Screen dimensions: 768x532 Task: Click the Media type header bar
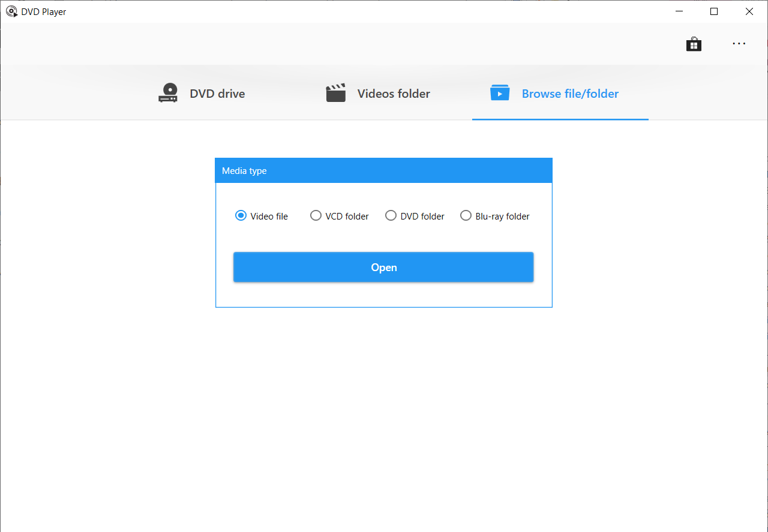[x=383, y=170]
